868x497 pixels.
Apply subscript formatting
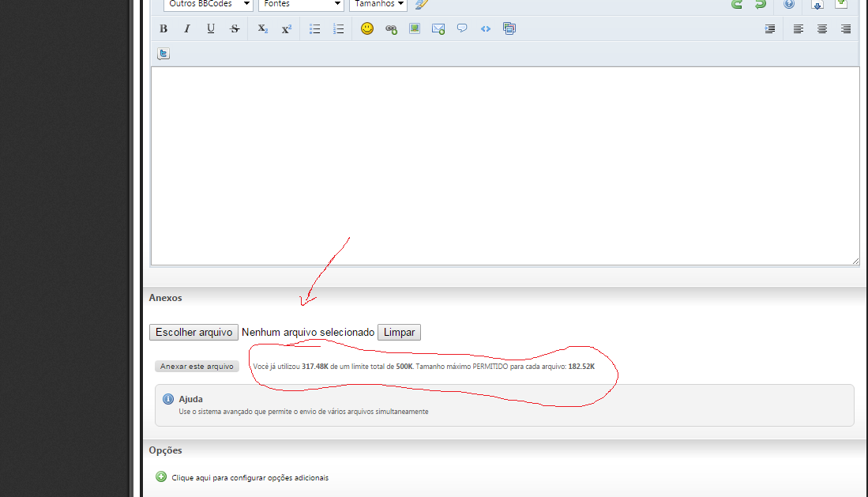point(262,28)
